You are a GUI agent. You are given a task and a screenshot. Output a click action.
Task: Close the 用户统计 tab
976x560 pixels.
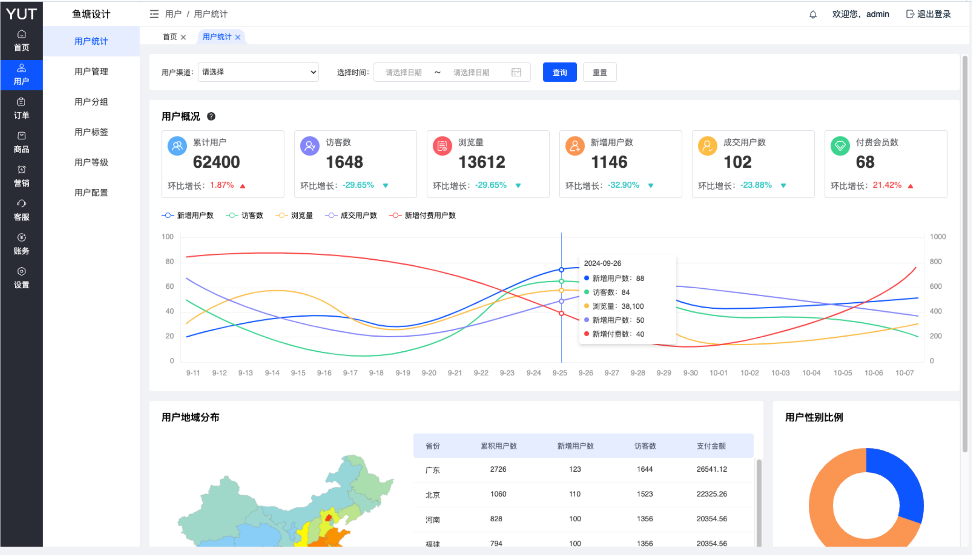pos(238,37)
